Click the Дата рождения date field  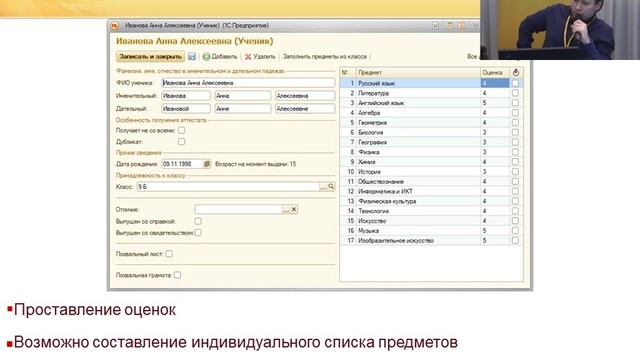pos(182,164)
